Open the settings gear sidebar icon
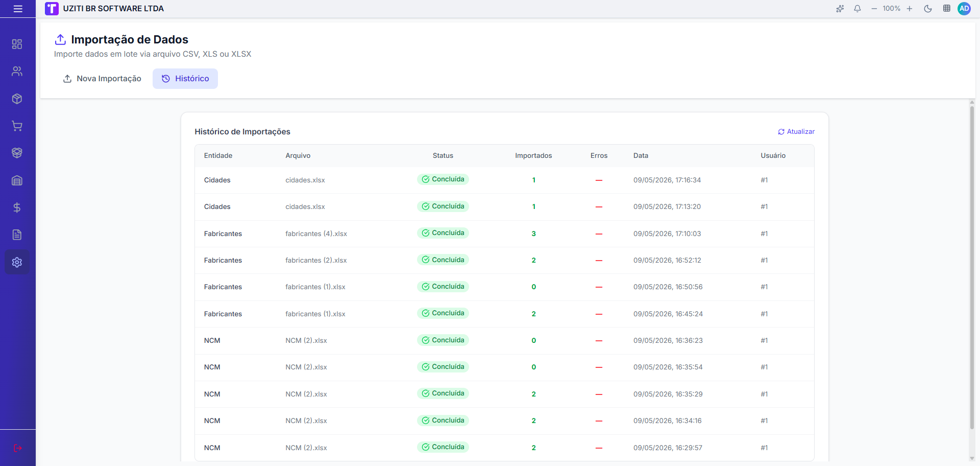Image resolution: width=980 pixels, height=466 pixels. pos(17,262)
